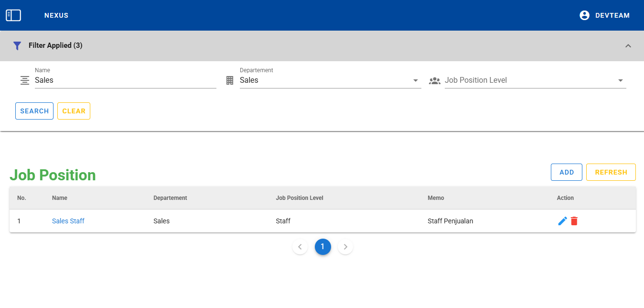
Task: Open the Sales Staff link
Action: point(68,221)
